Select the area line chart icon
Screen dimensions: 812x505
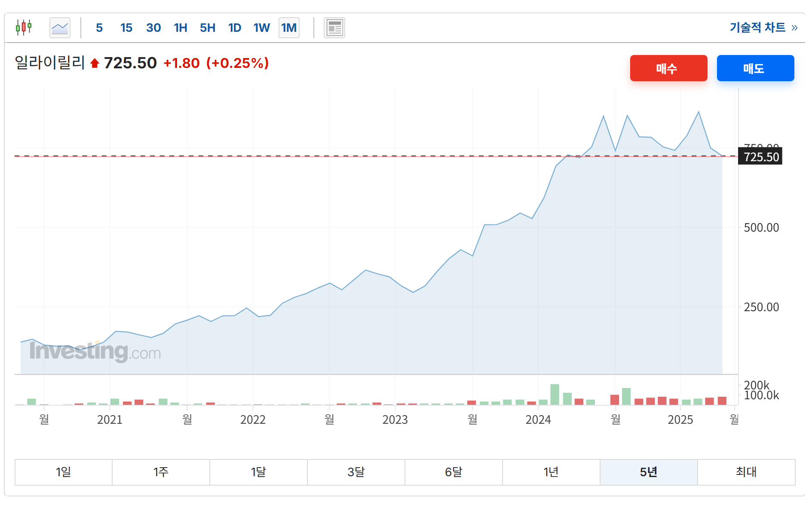coord(60,28)
